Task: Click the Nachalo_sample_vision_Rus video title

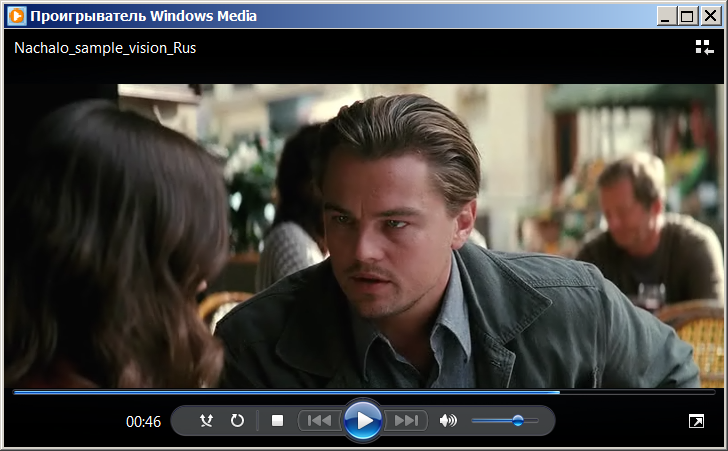Action: tap(105, 48)
